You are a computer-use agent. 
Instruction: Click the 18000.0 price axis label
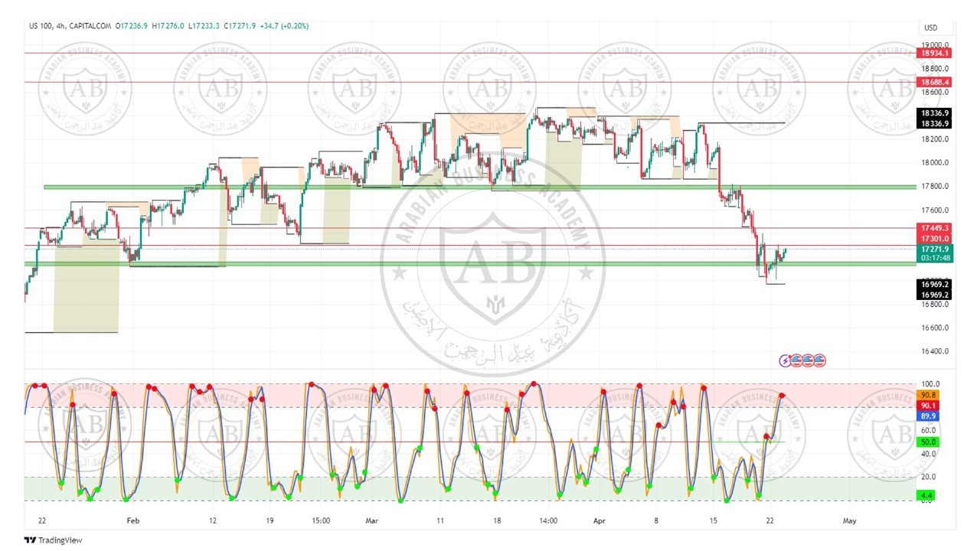(x=936, y=163)
